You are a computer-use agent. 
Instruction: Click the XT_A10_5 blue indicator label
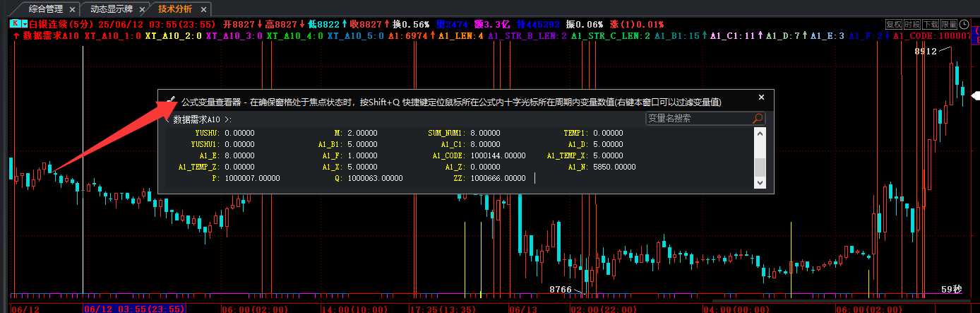pyautogui.click(x=356, y=35)
